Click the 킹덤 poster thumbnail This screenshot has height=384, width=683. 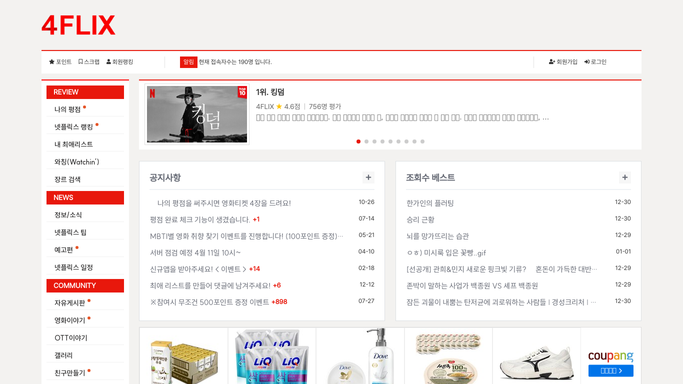click(197, 114)
